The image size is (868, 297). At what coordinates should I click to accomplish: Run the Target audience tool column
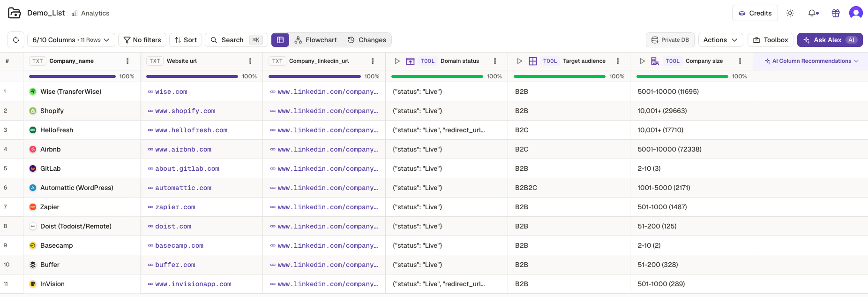[519, 61]
